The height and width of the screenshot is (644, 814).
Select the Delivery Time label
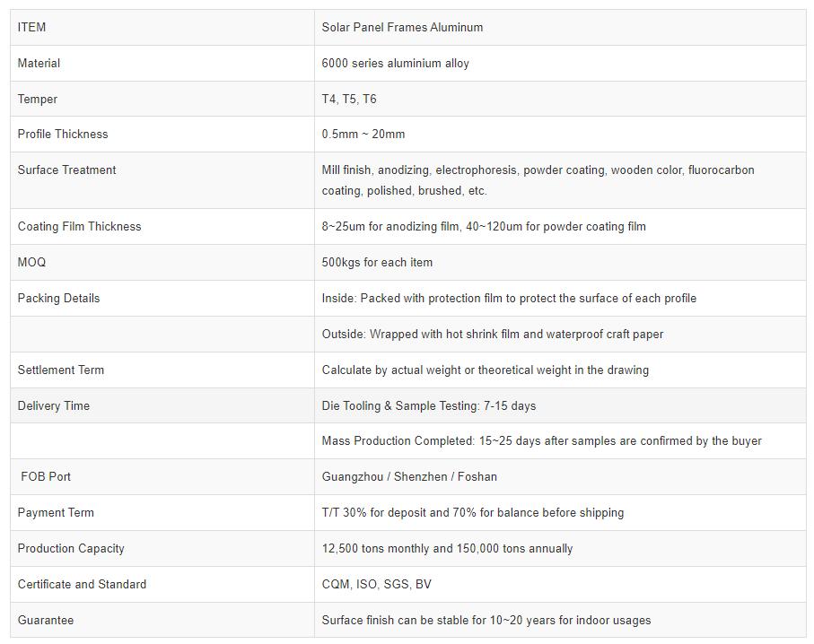point(54,406)
